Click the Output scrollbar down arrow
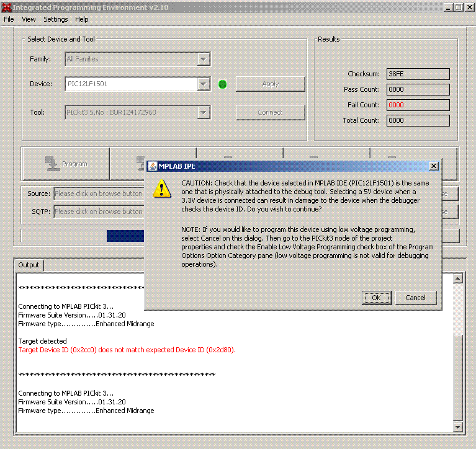 457,427
